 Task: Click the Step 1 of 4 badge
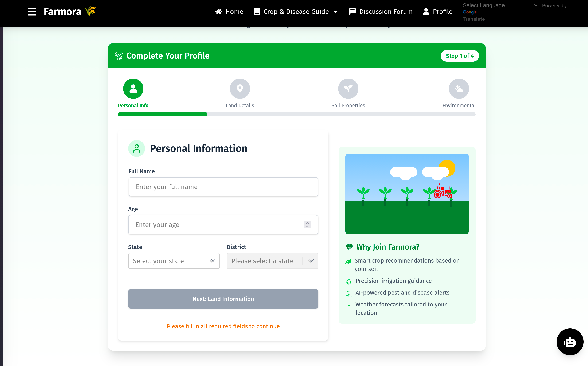(x=459, y=56)
